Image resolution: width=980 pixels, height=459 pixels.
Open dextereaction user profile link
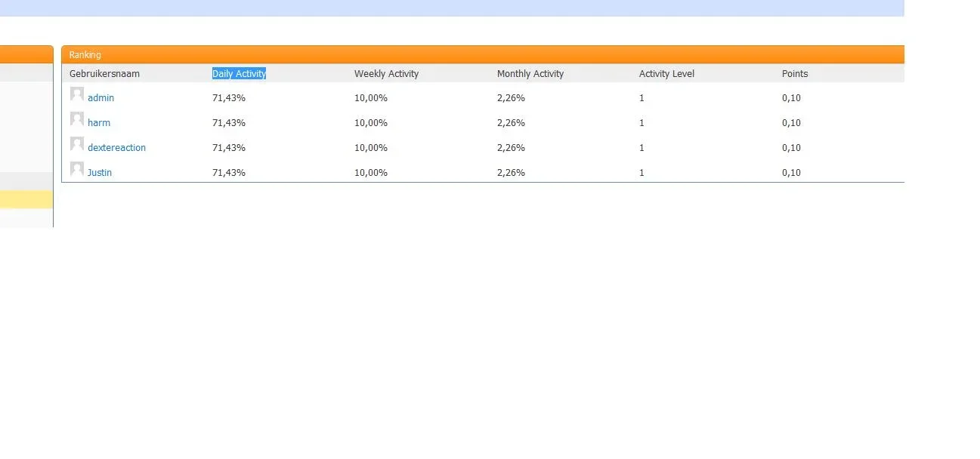click(x=116, y=148)
